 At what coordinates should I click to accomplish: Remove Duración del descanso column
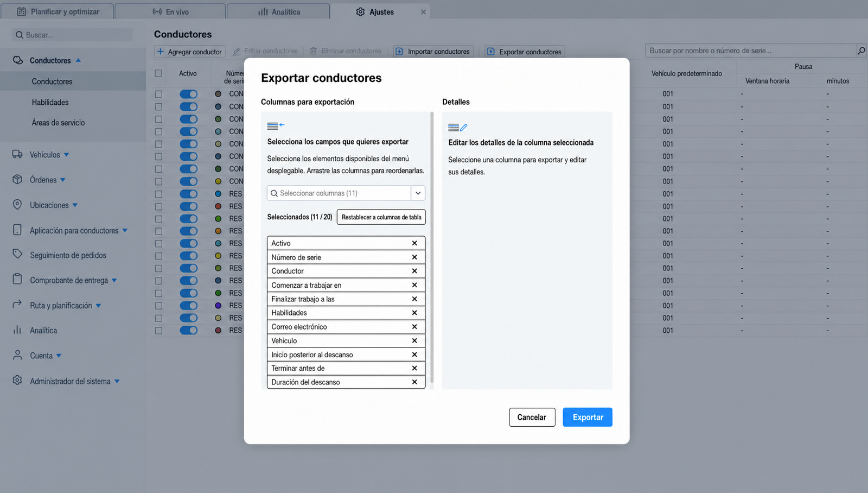[414, 382]
